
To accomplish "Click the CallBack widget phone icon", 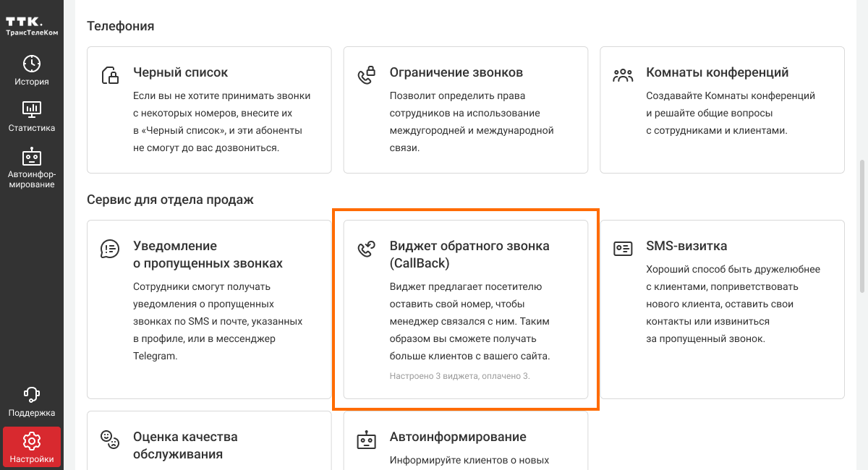I will tap(367, 249).
